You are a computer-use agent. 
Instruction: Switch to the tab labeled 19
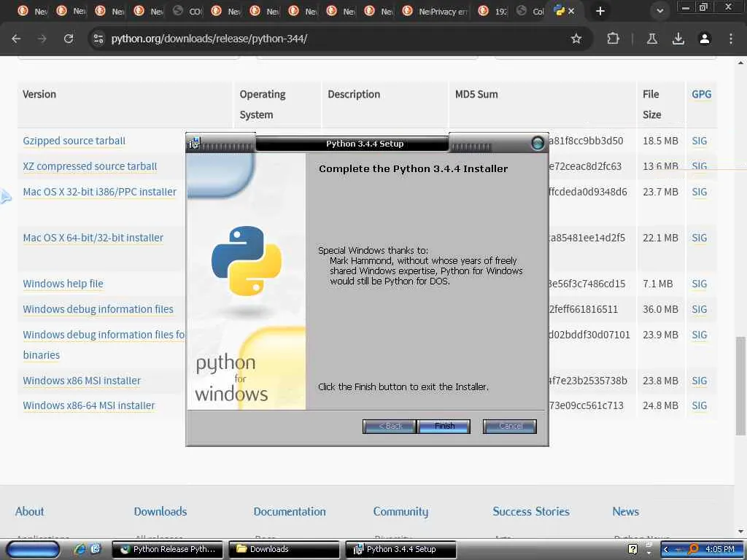pyautogui.click(x=494, y=11)
